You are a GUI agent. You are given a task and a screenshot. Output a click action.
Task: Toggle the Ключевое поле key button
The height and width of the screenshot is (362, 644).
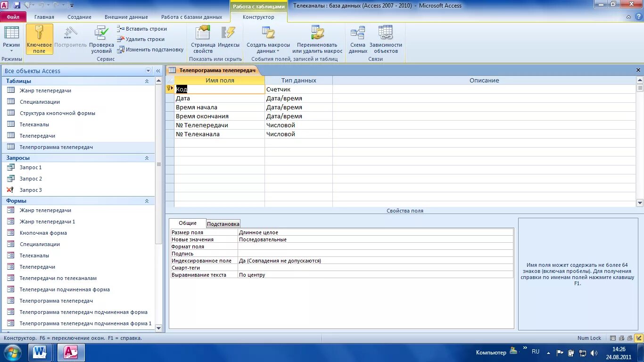coord(40,40)
